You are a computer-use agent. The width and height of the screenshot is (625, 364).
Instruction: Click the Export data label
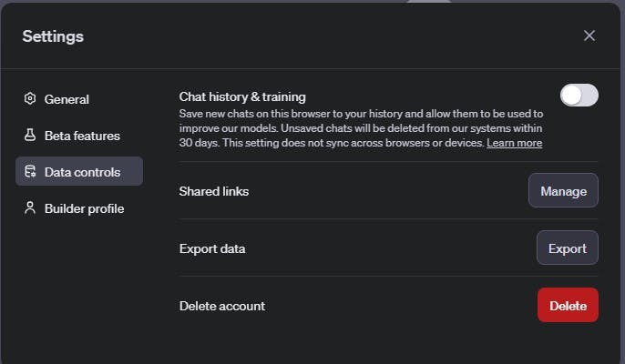click(x=212, y=248)
